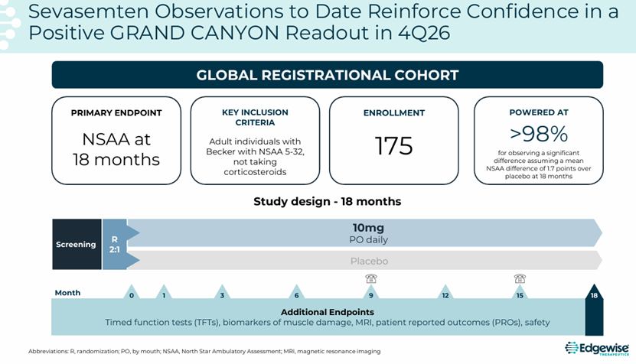Viewport: 636px width, 364px height.
Task: Click the telephone icon above month 15
Action: (x=520, y=278)
